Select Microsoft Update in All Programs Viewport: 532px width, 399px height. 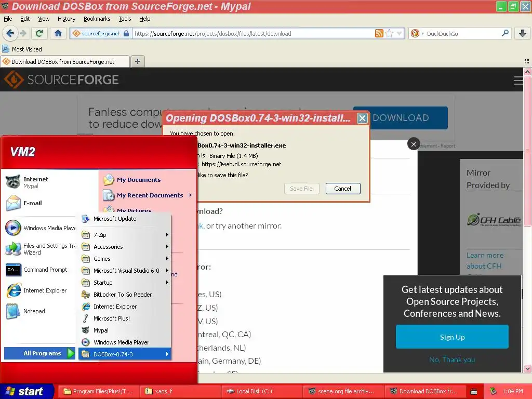coord(125,219)
